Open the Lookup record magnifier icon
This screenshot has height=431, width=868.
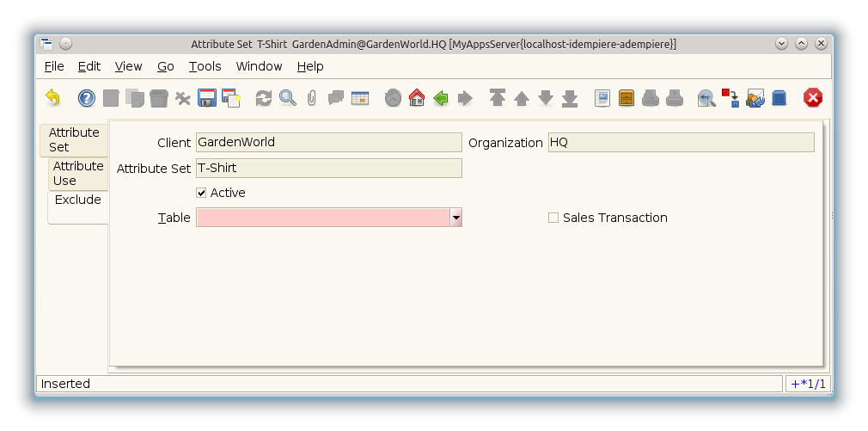(288, 98)
